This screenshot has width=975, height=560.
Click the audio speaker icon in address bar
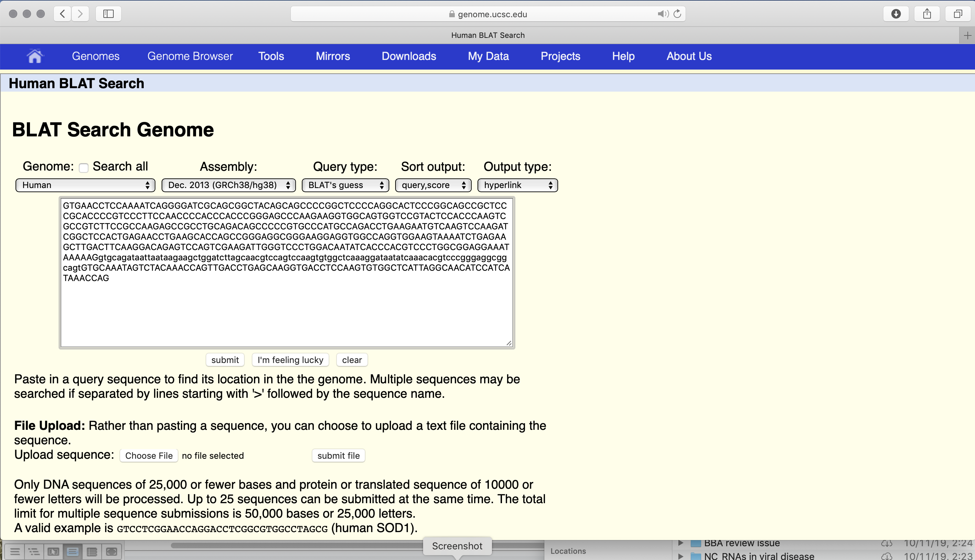point(663,14)
